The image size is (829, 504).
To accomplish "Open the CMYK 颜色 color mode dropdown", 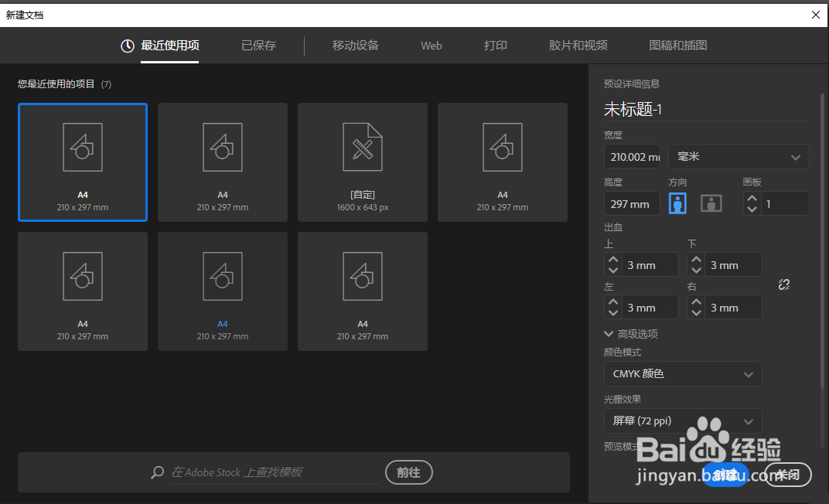I will (x=682, y=373).
